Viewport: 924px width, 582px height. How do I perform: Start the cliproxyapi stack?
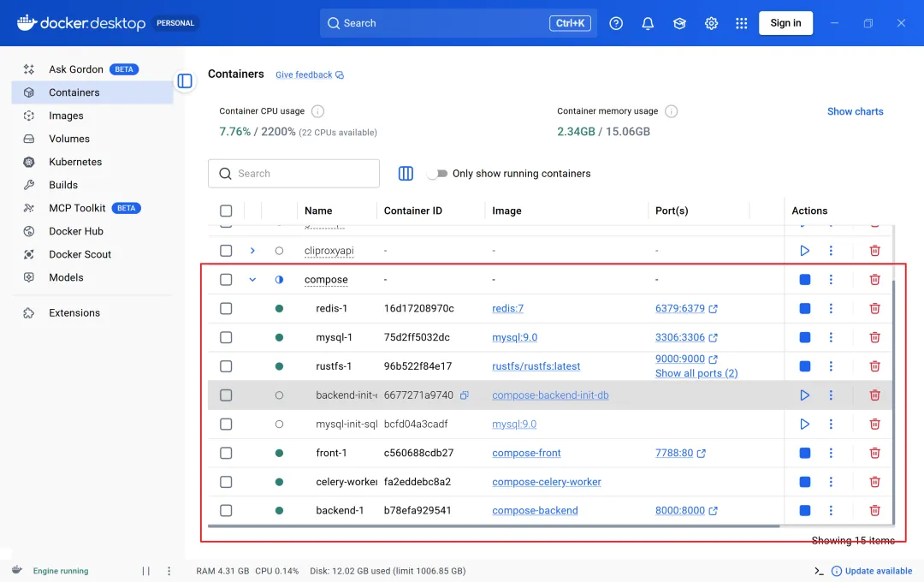click(804, 251)
